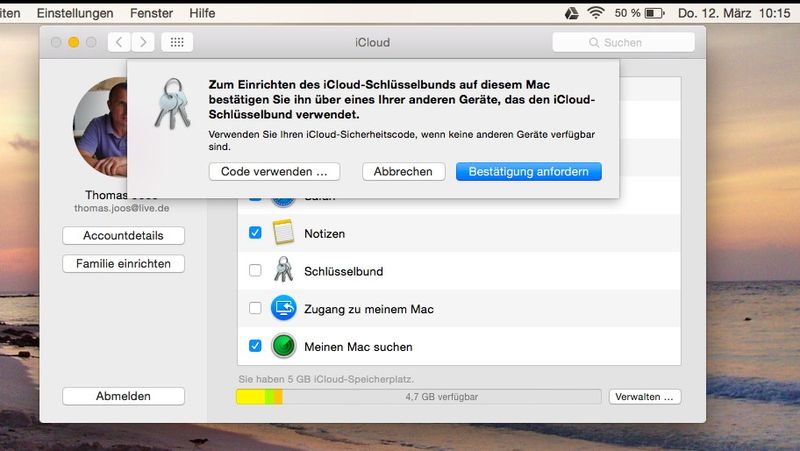Open the Einstellungen menu
800x451 pixels.
tap(75, 13)
